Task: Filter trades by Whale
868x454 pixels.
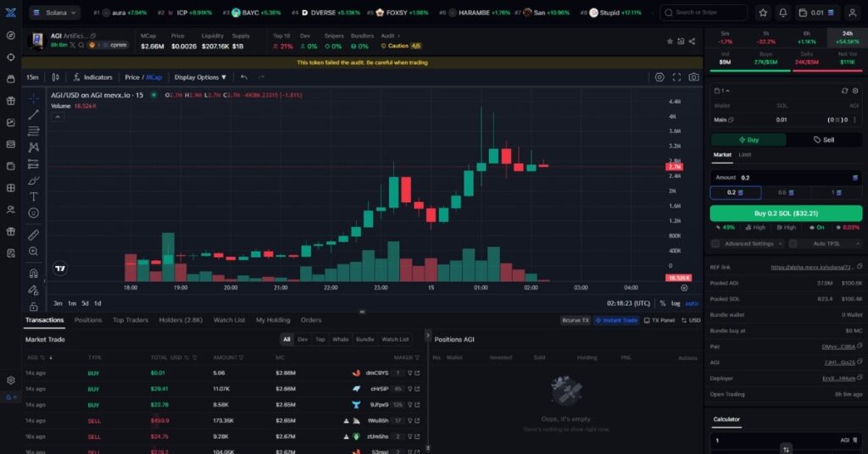Action: point(341,340)
